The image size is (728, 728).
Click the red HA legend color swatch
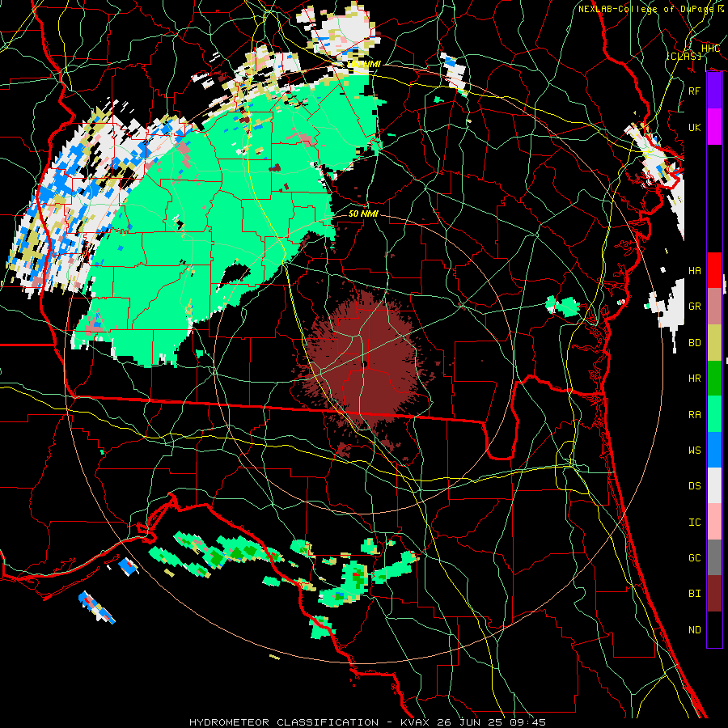[714, 270]
